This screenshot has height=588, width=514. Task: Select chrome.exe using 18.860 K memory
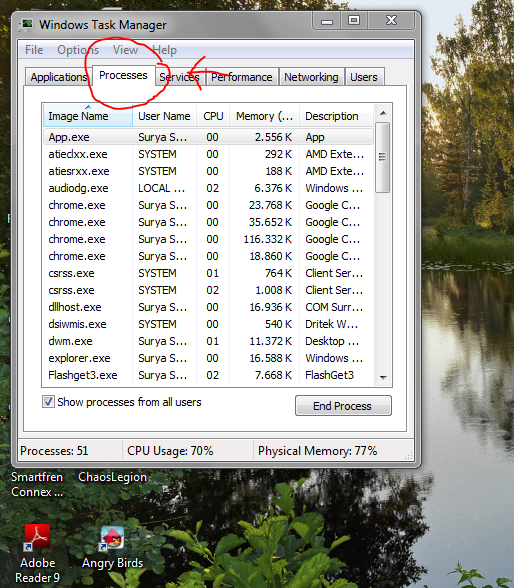pyautogui.click(x=208, y=256)
